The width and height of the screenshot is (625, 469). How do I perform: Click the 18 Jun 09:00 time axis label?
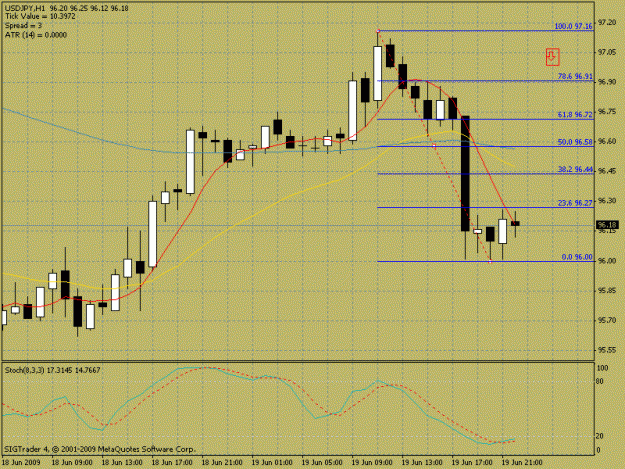(x=72, y=463)
